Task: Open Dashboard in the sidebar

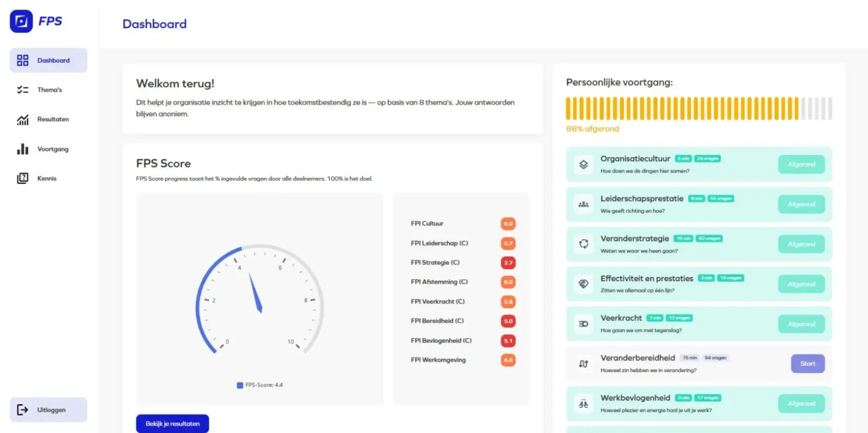Action: [x=48, y=60]
